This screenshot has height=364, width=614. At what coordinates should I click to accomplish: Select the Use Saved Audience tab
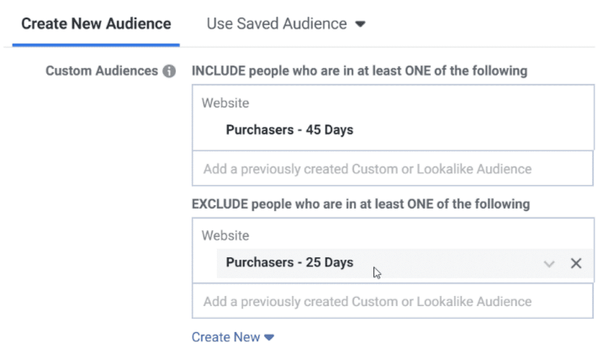277,23
